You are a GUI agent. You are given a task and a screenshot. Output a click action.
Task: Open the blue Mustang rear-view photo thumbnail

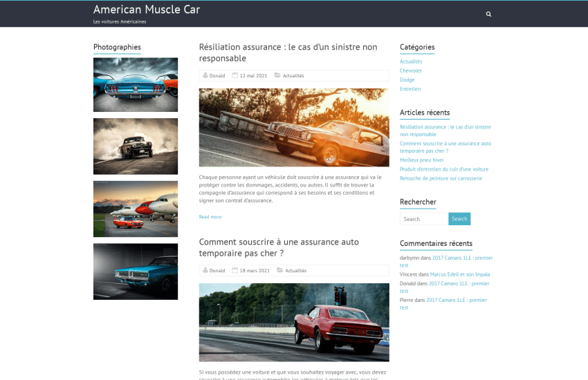(x=136, y=84)
